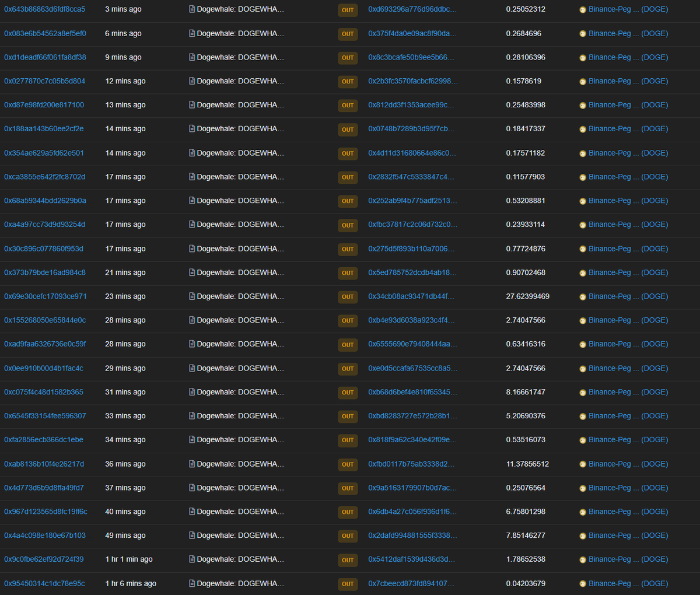Open recipient address 0x812dd3f1353acee99c

[411, 105]
